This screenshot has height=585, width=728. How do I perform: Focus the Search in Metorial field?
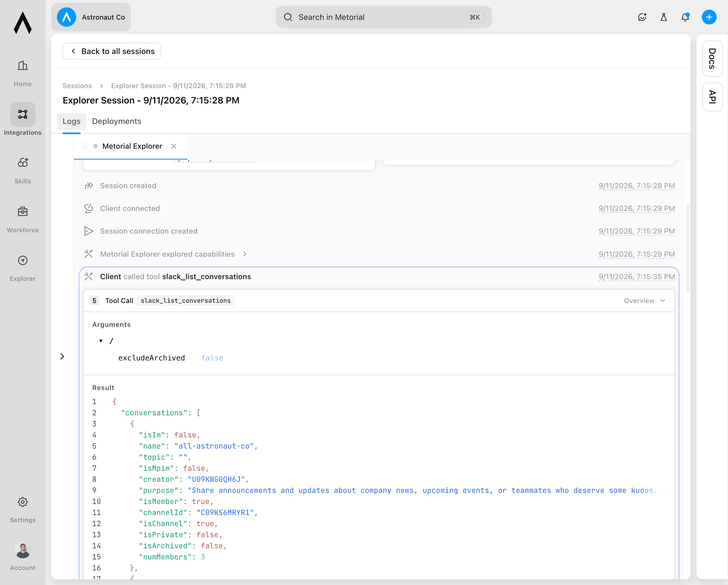(384, 17)
